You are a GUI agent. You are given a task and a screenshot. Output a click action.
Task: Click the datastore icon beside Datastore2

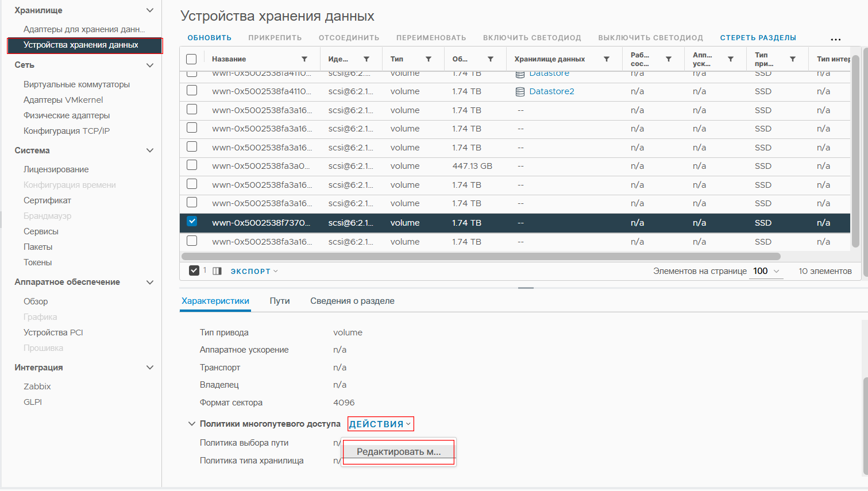coord(520,92)
